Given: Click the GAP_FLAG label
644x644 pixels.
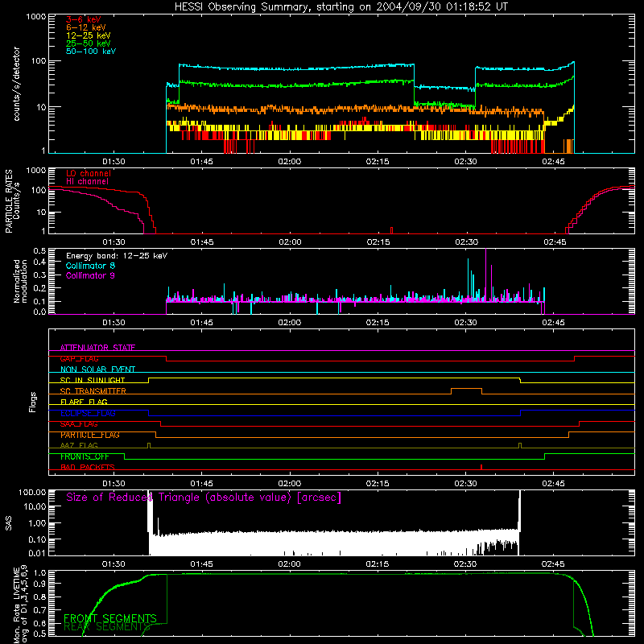Looking at the screenshot, I should pyautogui.click(x=79, y=358).
